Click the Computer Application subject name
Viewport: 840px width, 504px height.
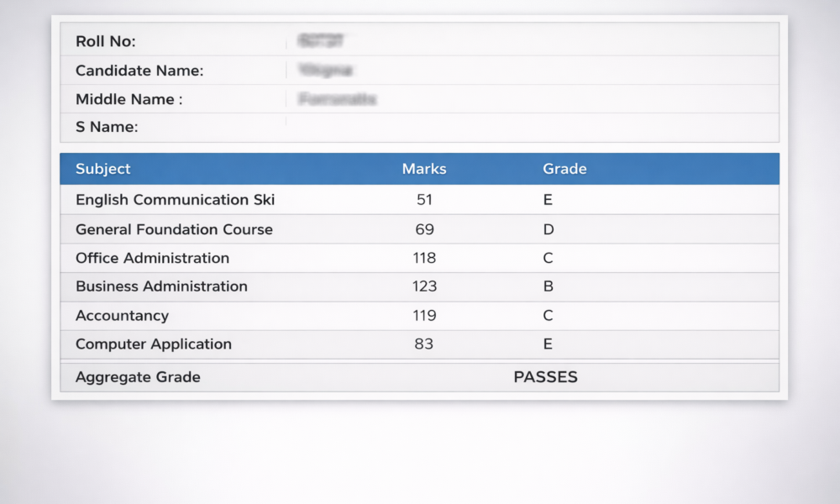coord(154,344)
